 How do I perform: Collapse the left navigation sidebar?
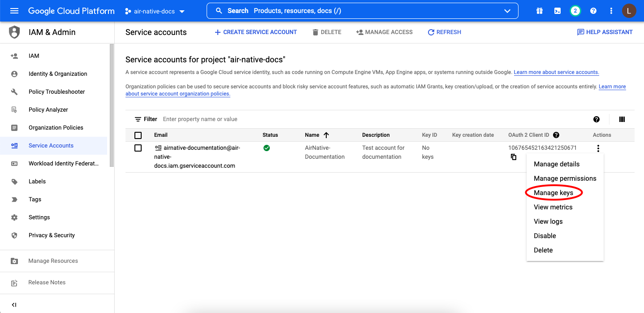coord(14,304)
